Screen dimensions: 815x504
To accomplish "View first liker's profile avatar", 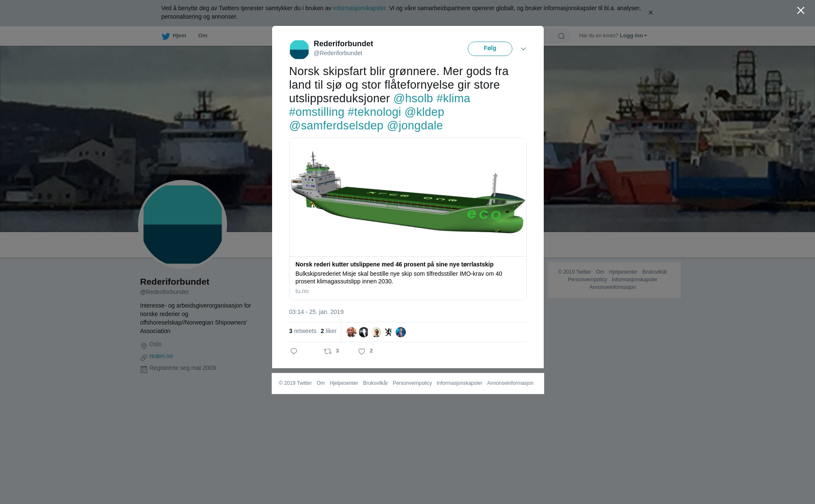I will click(x=351, y=332).
